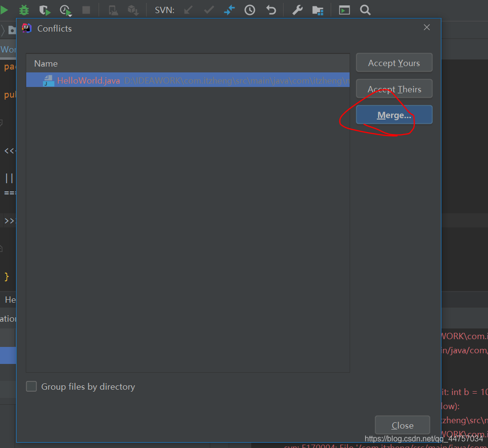Screen dimensions: 488x448
Task: Open Settings via the wrench icon
Action: 297,10
